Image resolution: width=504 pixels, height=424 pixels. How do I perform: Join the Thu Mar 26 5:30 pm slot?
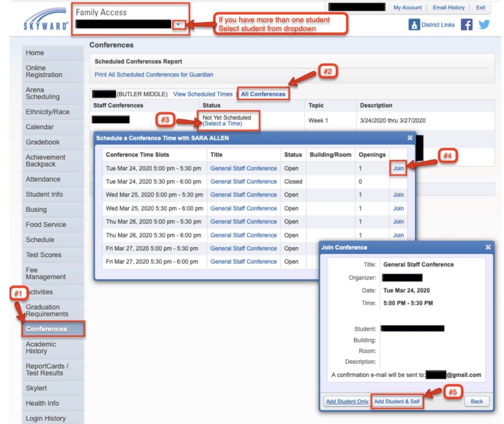tap(398, 235)
